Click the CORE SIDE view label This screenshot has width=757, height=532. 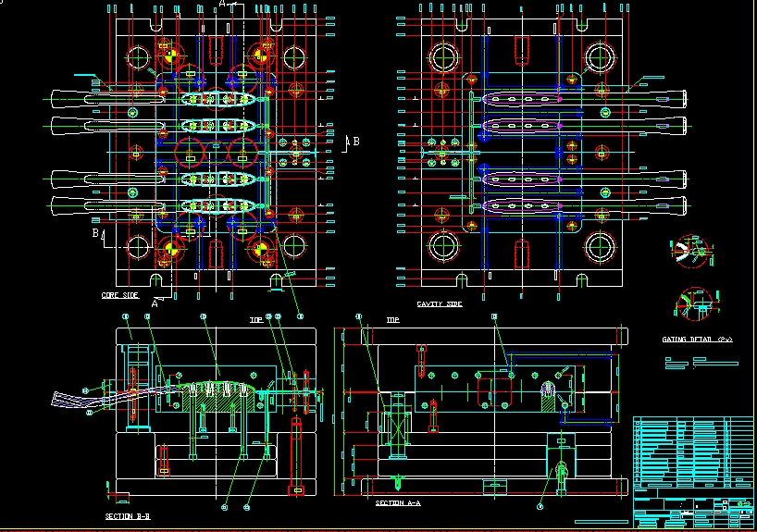click(x=120, y=296)
